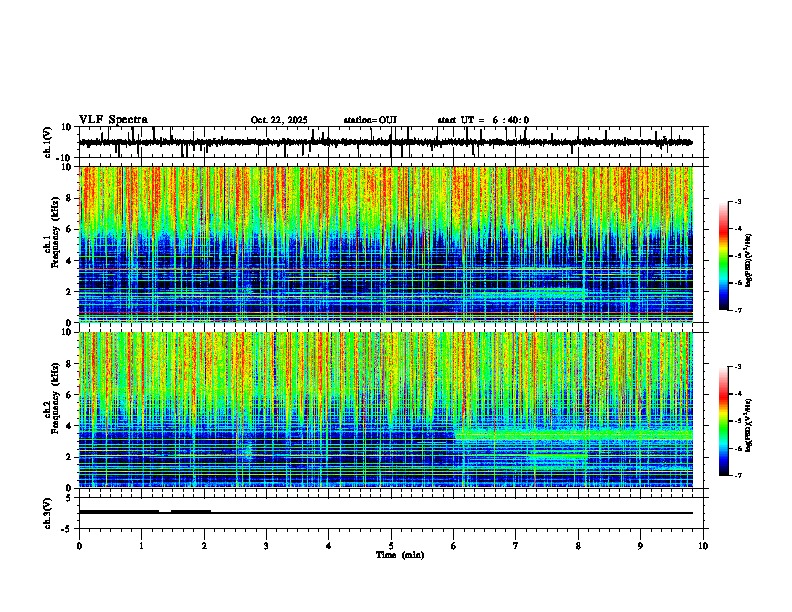
Task: Click the "VLF Spectra" plot title
Action: coord(113,120)
